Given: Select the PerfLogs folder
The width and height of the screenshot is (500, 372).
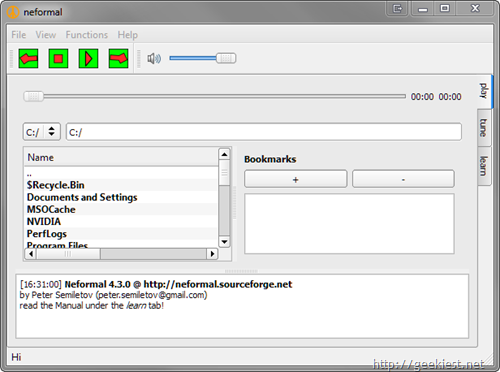Looking at the screenshot, I should pyautogui.click(x=121, y=234).
